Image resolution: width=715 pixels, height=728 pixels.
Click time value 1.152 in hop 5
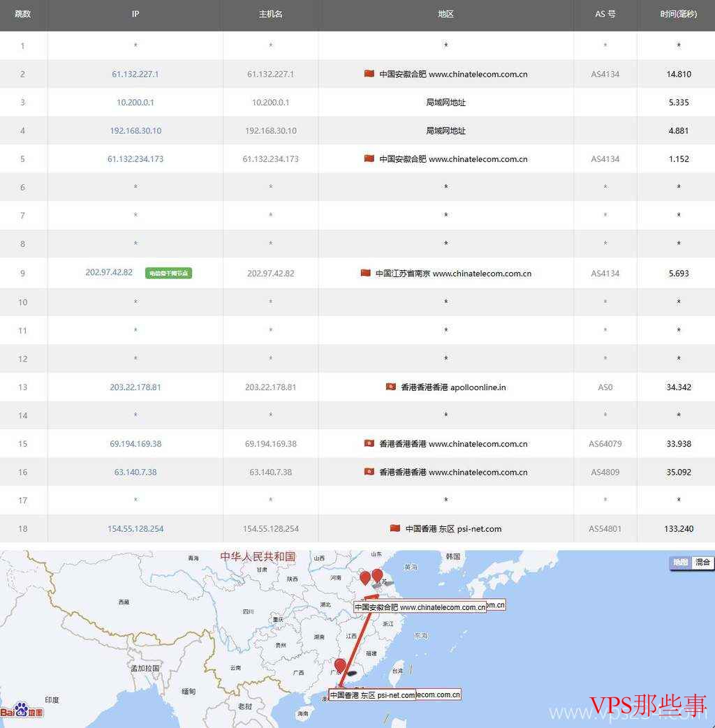coord(678,159)
